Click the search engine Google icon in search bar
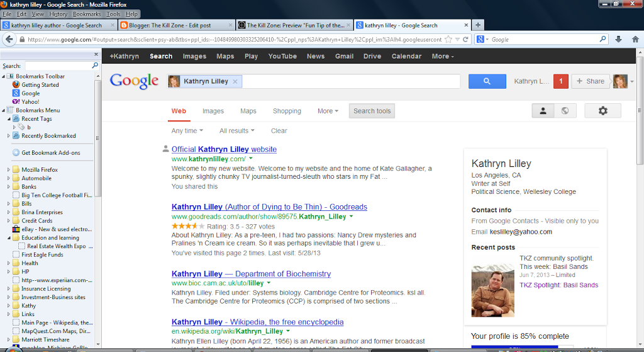 click(x=480, y=40)
